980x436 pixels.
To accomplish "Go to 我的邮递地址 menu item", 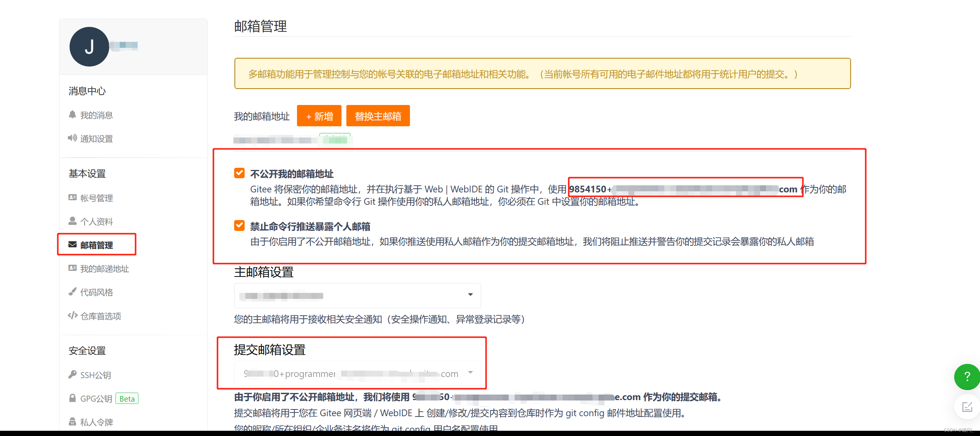I will (x=104, y=268).
